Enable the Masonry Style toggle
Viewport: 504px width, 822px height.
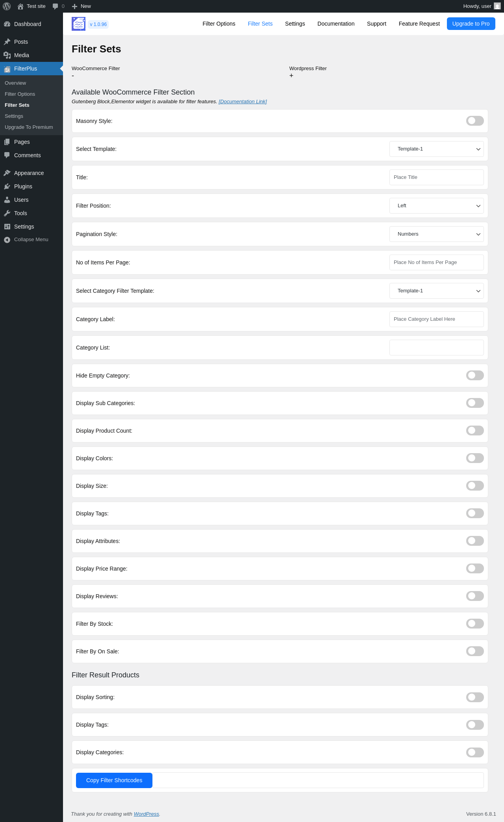(x=475, y=121)
